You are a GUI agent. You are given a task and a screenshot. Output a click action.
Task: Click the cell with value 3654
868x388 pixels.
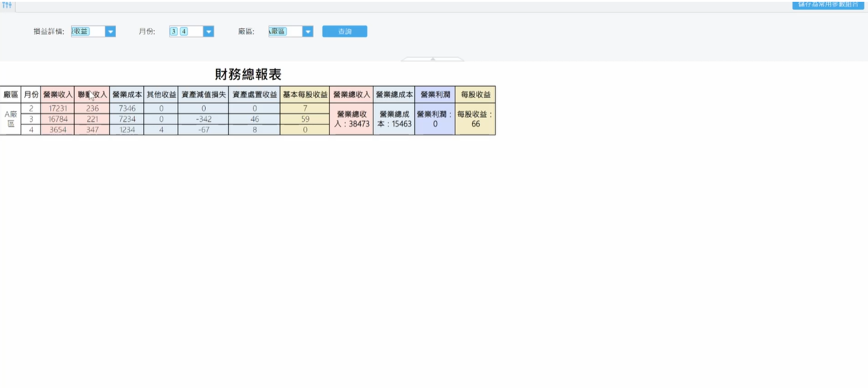tap(57, 130)
